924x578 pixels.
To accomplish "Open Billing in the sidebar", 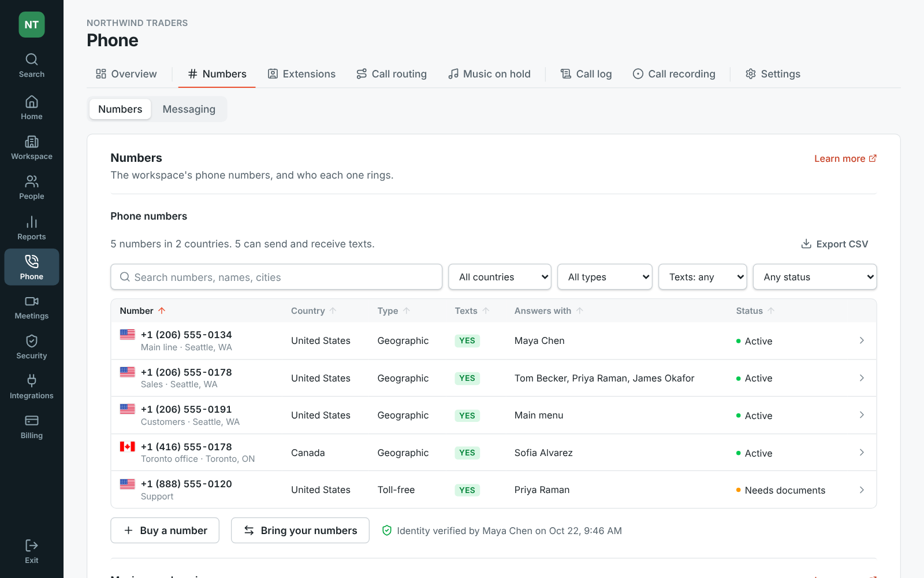I will (x=31, y=427).
